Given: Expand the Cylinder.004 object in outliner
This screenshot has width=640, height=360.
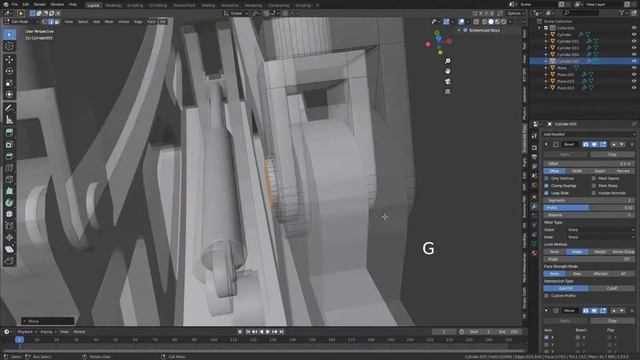Looking at the screenshot, I should point(546,54).
